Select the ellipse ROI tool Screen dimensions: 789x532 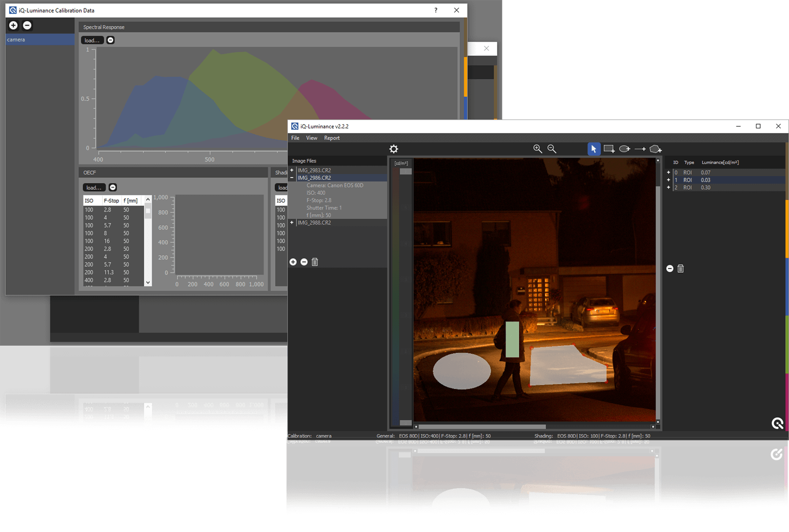pos(624,149)
